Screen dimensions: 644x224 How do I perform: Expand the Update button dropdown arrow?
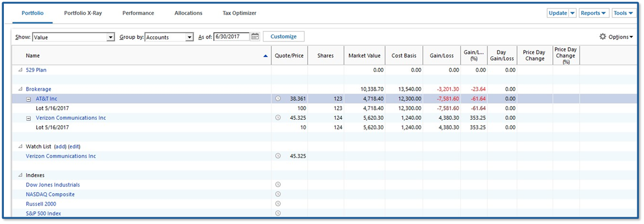click(x=572, y=13)
